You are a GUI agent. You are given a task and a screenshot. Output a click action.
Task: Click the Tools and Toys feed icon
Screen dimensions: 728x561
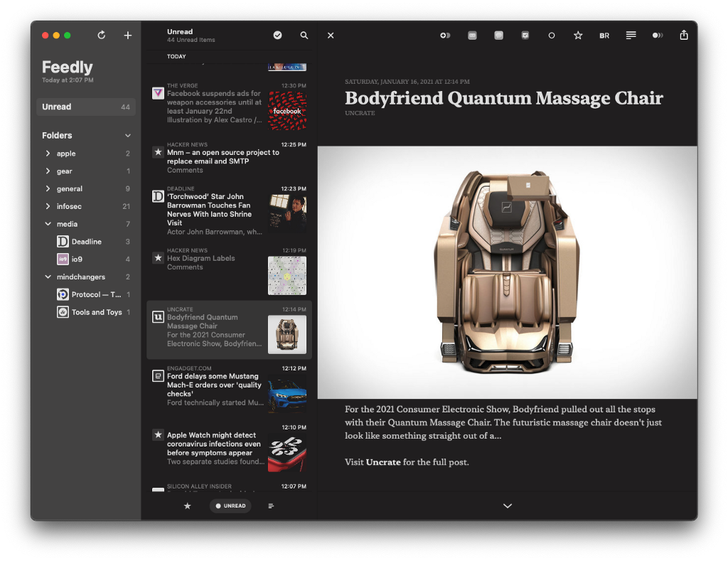coord(63,312)
